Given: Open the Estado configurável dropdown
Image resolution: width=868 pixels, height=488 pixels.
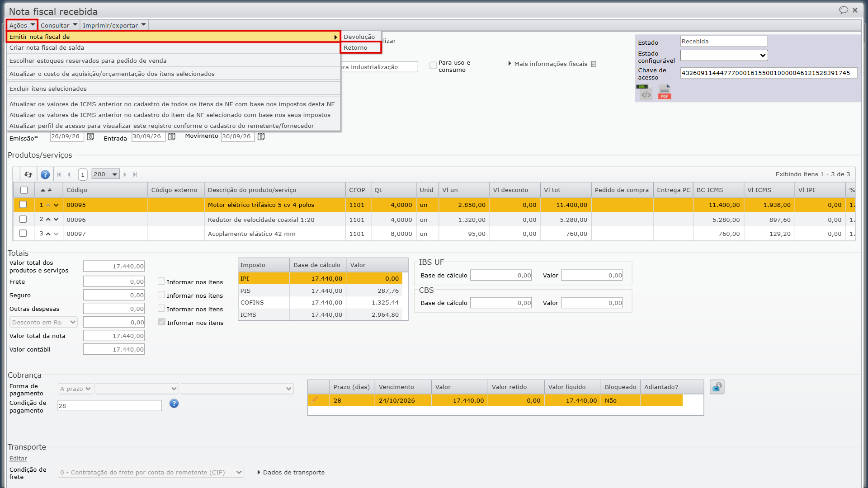Looking at the screenshot, I should [x=724, y=55].
